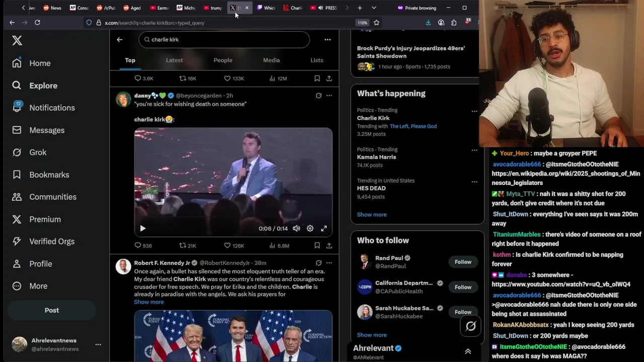This screenshot has width=644, height=362.
Task: Go back with search page arrow
Action: [120, 40]
